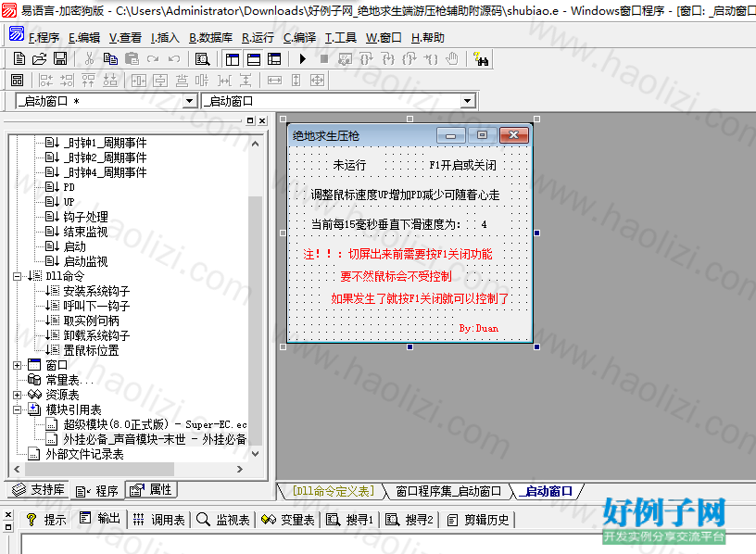756x554 pixels.
Task: Click the make same width icon
Action: pos(274,80)
